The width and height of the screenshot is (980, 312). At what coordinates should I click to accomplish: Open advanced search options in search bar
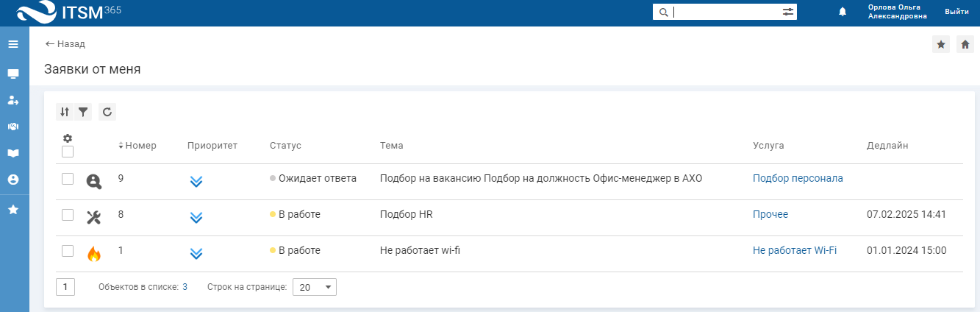(788, 12)
